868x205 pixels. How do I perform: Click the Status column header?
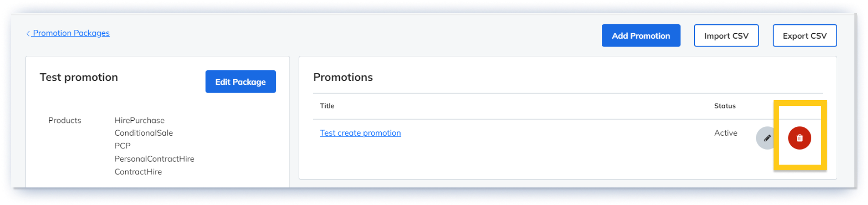(725, 106)
